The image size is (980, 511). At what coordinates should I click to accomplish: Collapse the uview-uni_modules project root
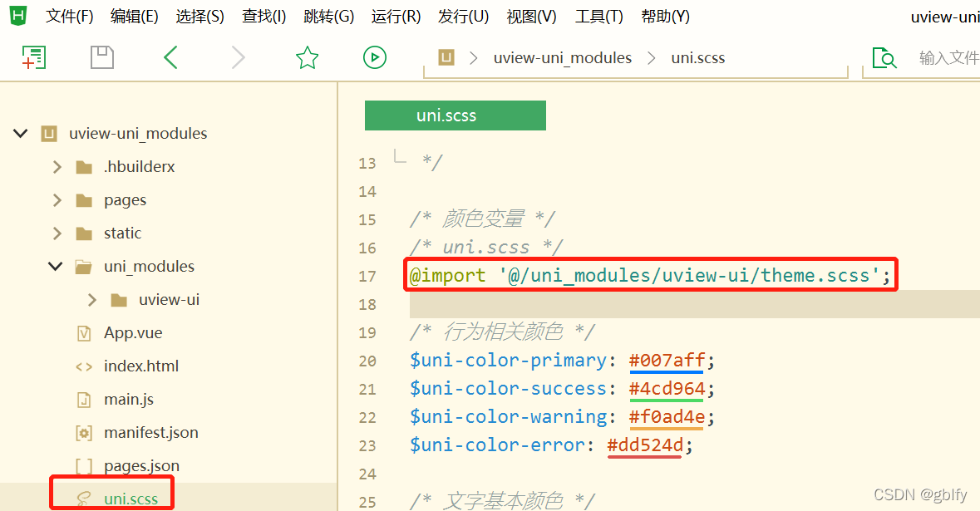pyautogui.click(x=21, y=133)
